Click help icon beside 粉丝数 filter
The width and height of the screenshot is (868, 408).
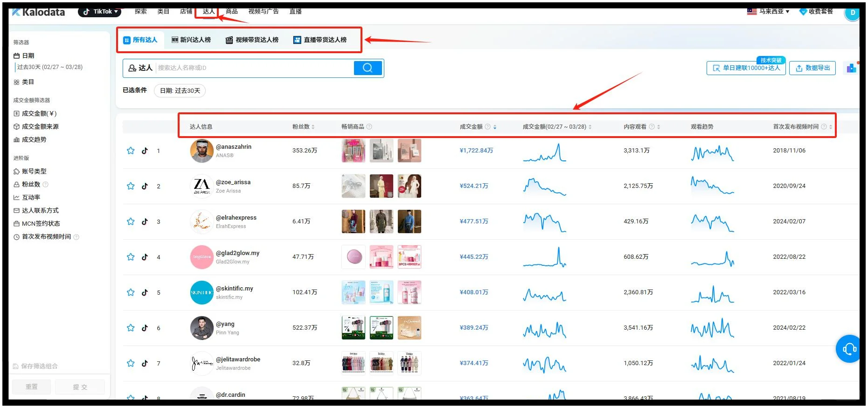[x=45, y=185]
